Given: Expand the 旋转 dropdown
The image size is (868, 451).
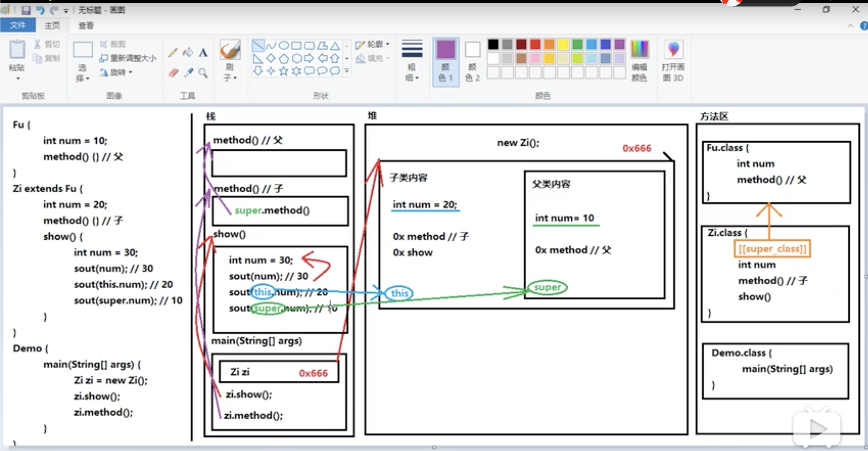Looking at the screenshot, I should (x=116, y=73).
